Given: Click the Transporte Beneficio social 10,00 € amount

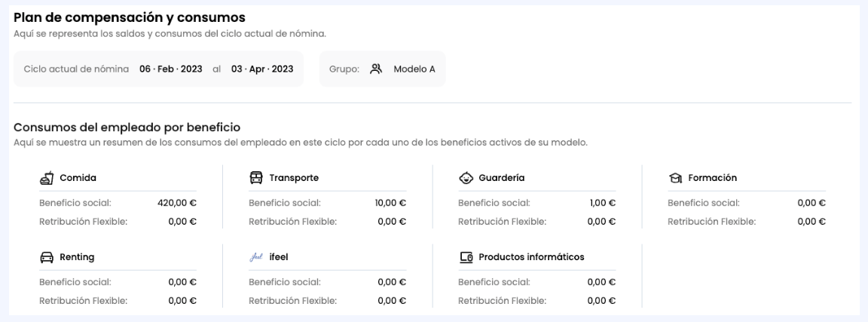Looking at the screenshot, I should (x=390, y=203).
